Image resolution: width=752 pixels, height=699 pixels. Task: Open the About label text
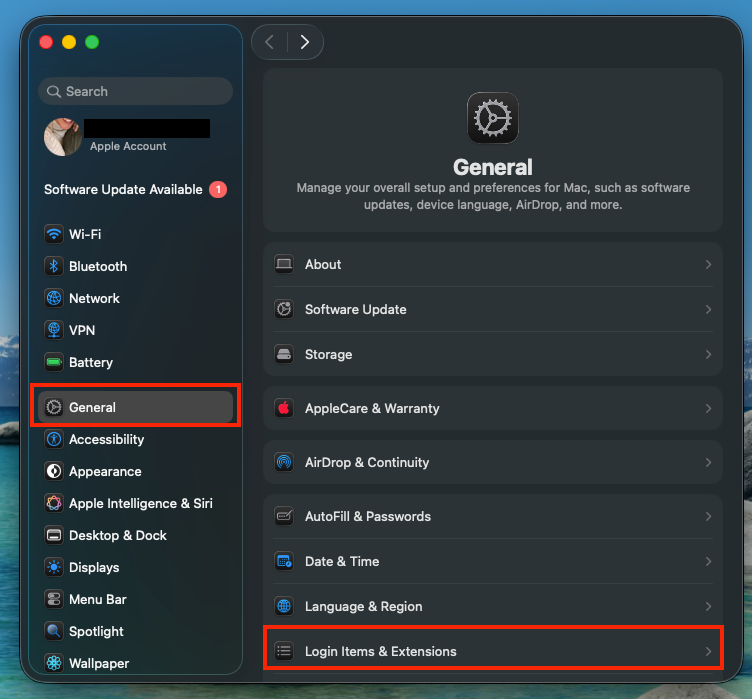[x=323, y=264]
